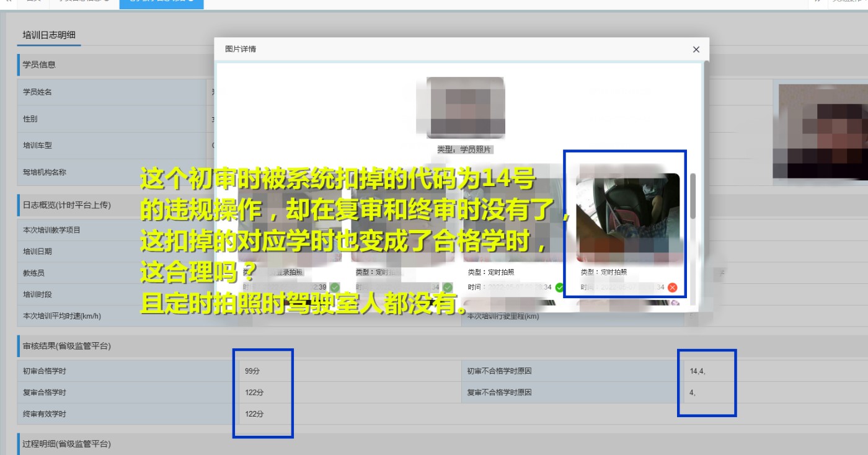Click the red X status icon on the fourth photo
868x455 pixels.
(x=672, y=288)
